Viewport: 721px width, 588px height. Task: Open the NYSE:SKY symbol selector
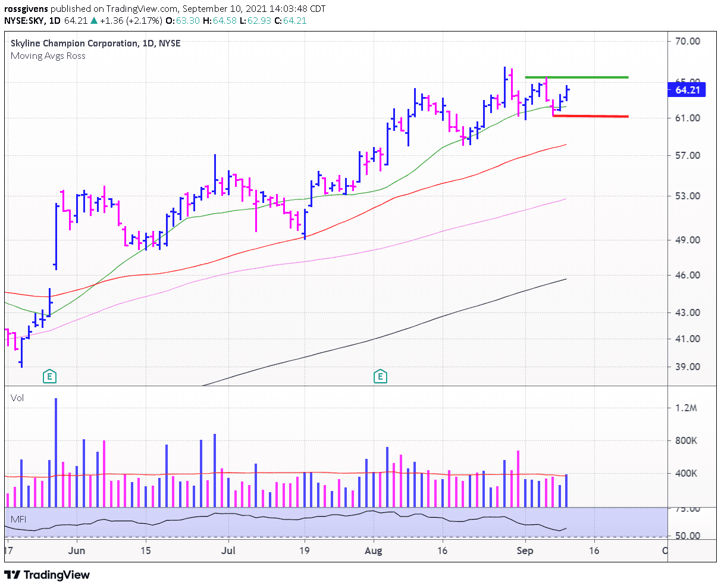pyautogui.click(x=23, y=20)
